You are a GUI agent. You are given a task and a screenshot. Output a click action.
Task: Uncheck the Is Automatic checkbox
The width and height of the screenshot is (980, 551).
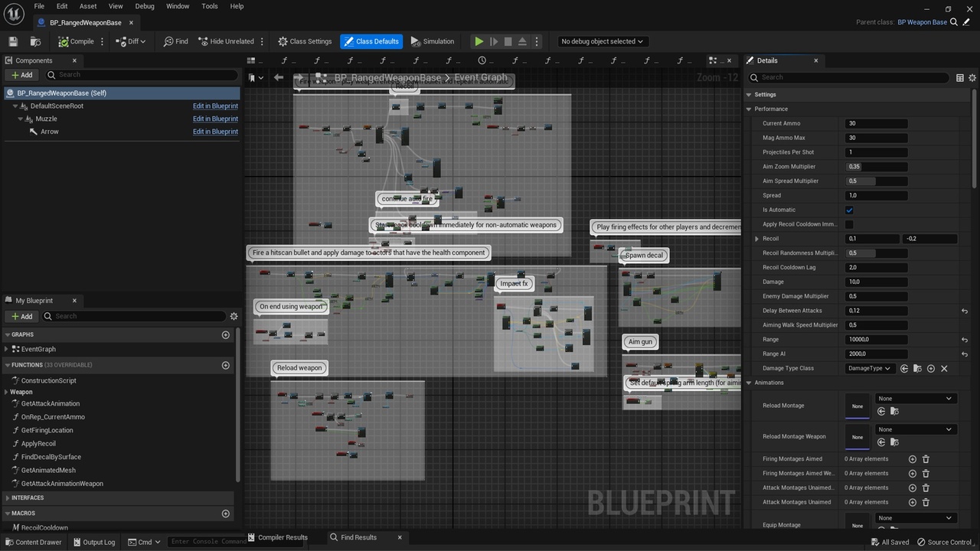coord(849,210)
